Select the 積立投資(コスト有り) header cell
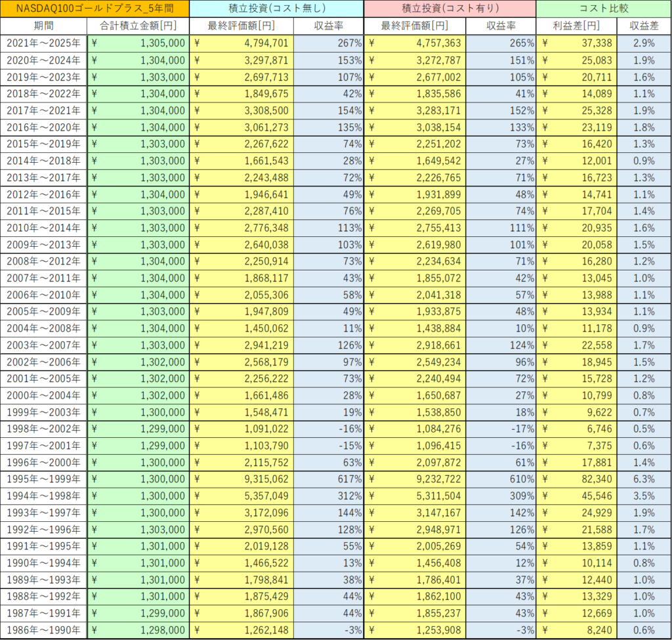This screenshot has width=672, height=640. click(450, 9)
